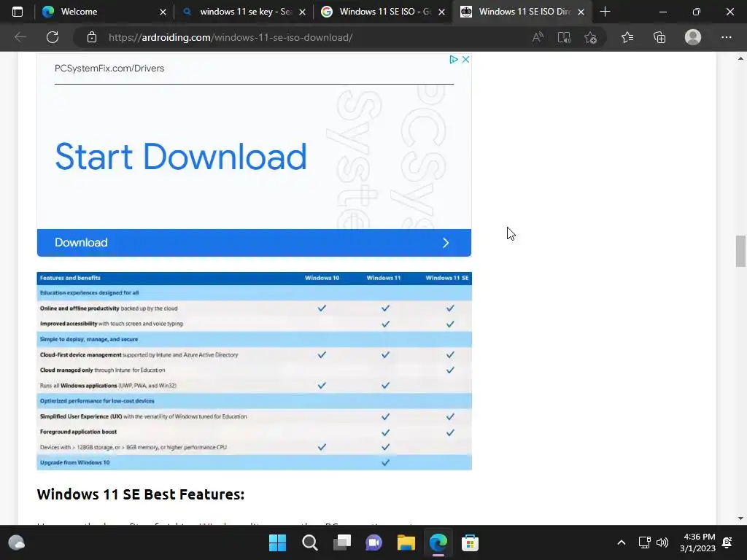Enter Immersive Reader mode

point(564,37)
